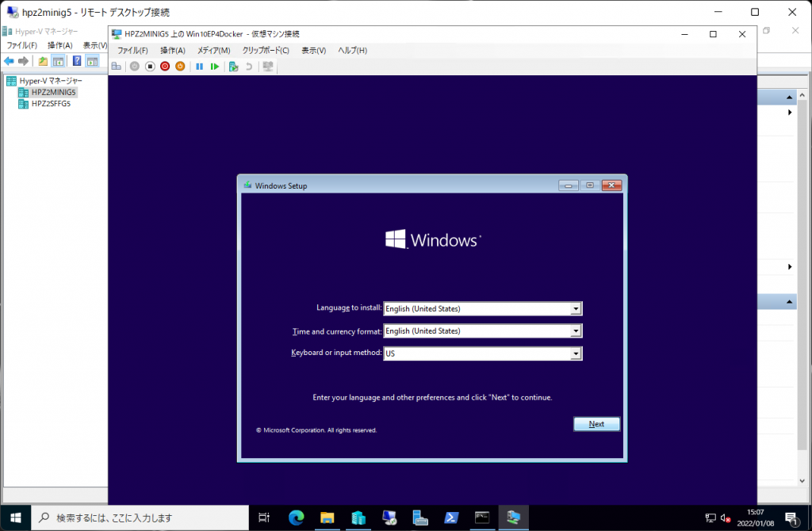
Task: Click the Enhanced session toolbar icon
Action: coord(268,67)
